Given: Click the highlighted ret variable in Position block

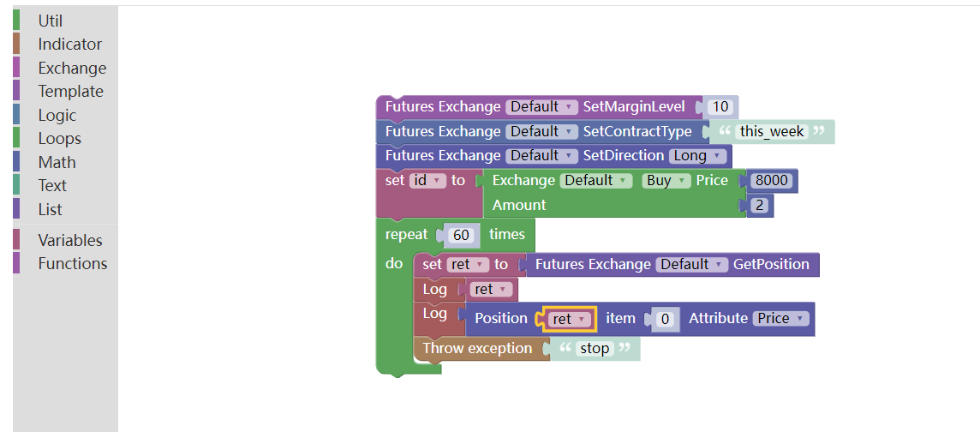Looking at the screenshot, I should click(566, 319).
